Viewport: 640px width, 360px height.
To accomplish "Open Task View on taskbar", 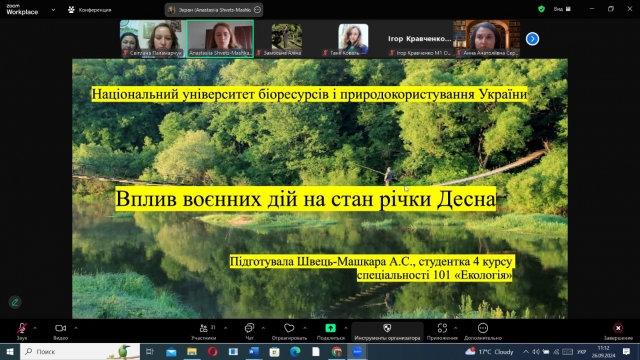I will coord(150,351).
